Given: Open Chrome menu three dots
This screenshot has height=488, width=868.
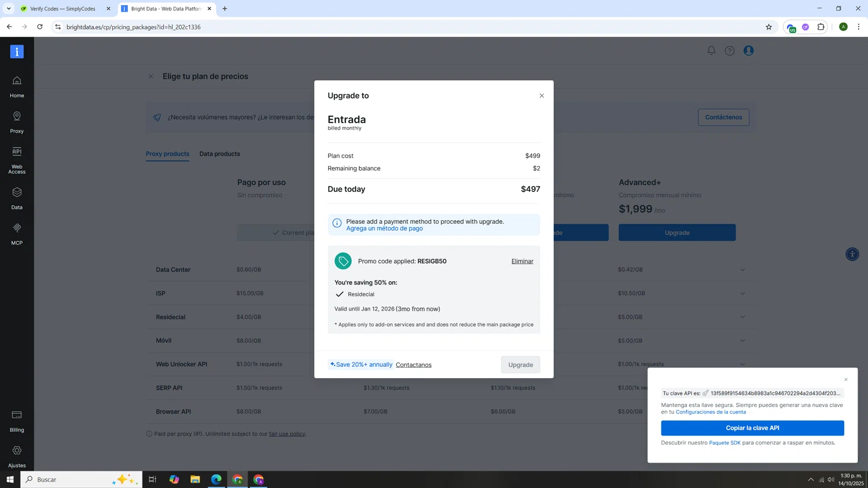Looking at the screenshot, I should tap(859, 27).
